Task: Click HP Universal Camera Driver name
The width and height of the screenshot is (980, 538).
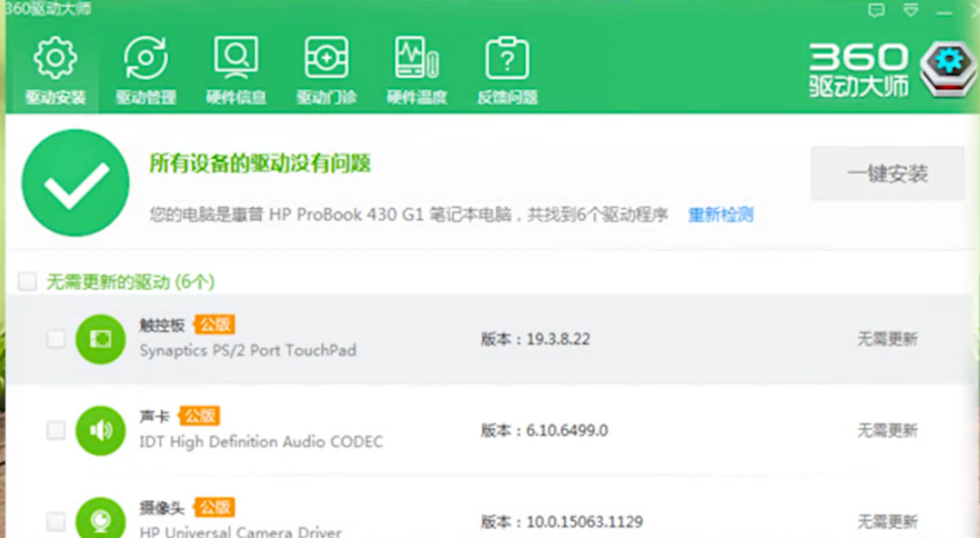Action: click(x=240, y=532)
